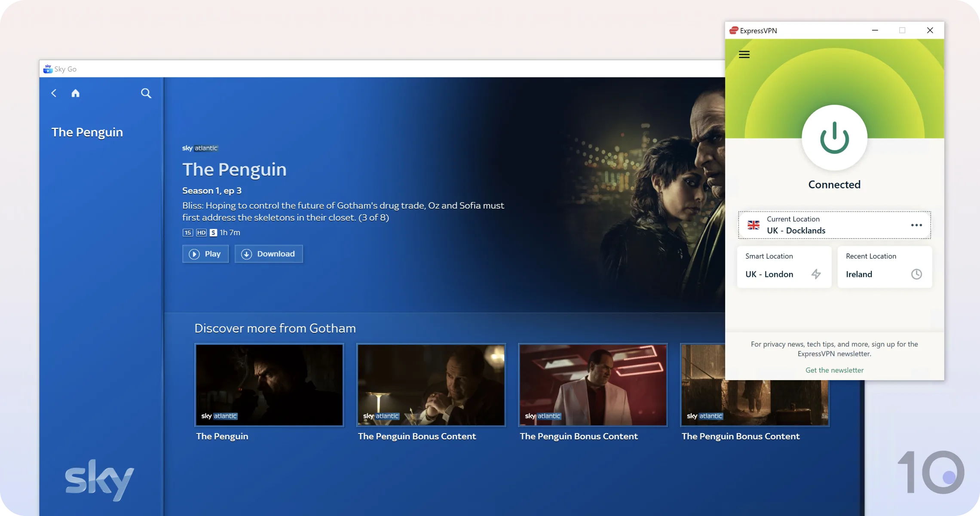This screenshot has height=516, width=980.
Task: Open the martini glass Bonus Content thumbnail
Action: tap(431, 385)
